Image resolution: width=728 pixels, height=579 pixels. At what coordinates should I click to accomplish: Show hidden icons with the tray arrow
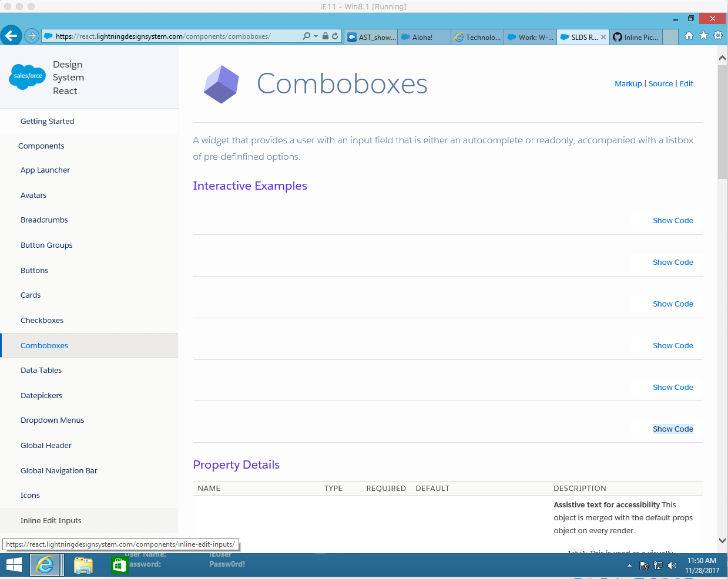click(x=630, y=565)
